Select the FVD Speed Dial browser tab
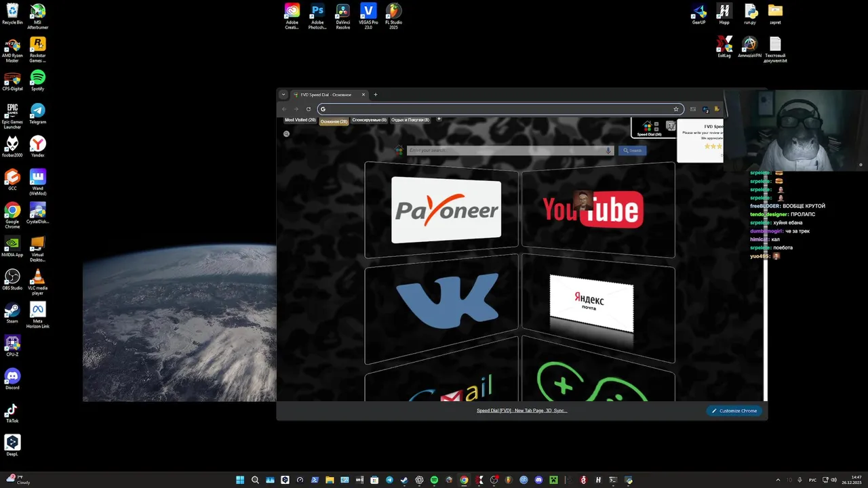 pyautogui.click(x=330, y=95)
